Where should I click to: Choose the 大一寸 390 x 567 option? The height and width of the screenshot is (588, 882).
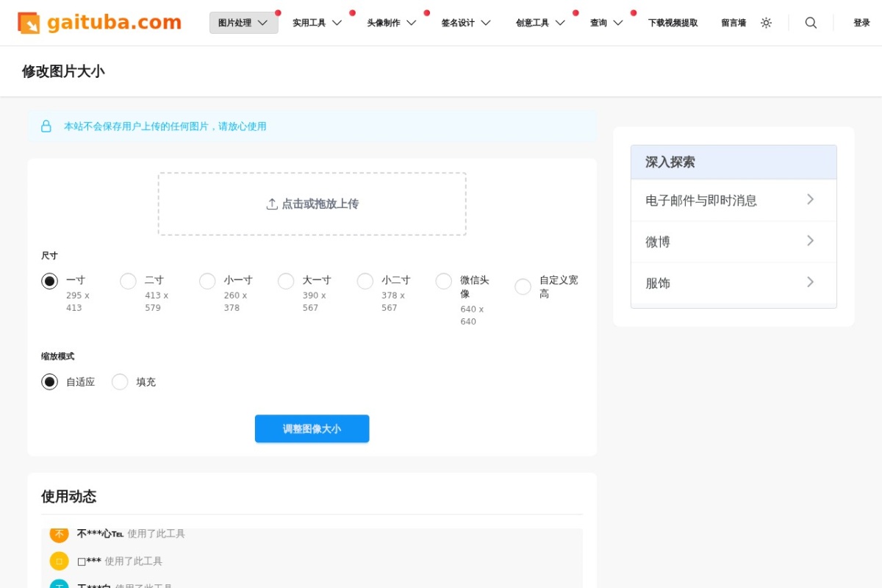286,281
